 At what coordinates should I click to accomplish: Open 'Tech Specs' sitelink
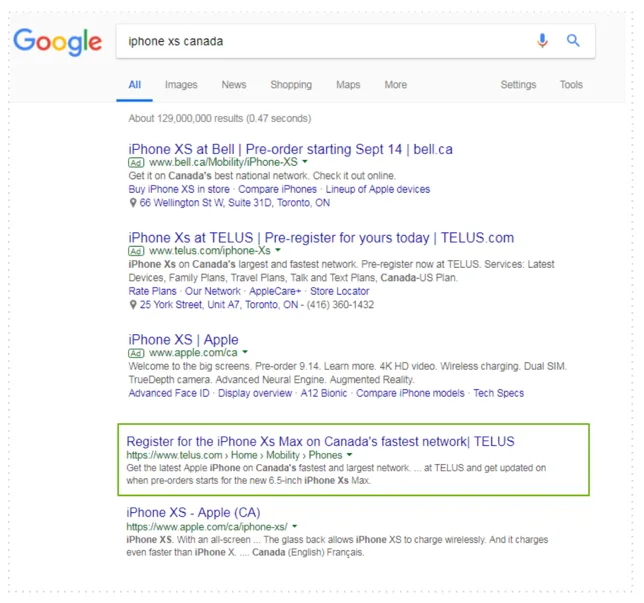[498, 393]
